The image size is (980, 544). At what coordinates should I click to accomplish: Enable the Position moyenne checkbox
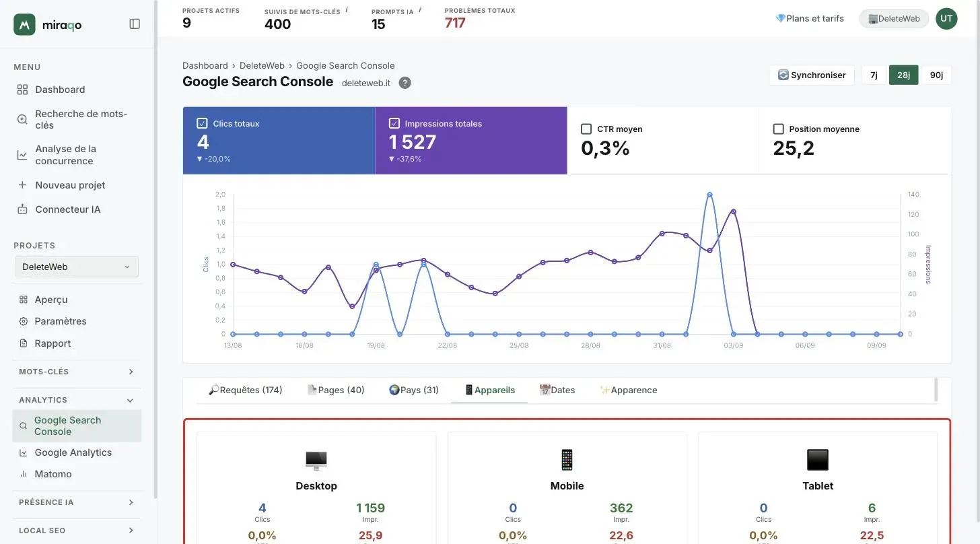pos(779,129)
